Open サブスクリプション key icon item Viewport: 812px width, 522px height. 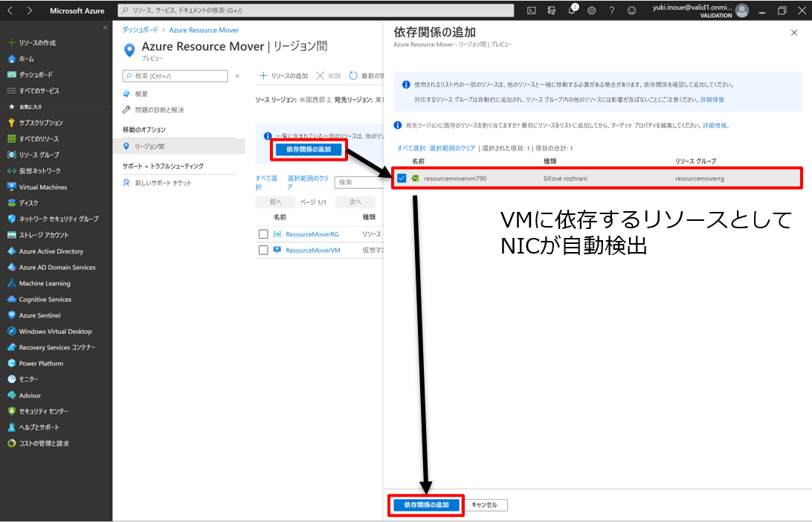click(35, 123)
